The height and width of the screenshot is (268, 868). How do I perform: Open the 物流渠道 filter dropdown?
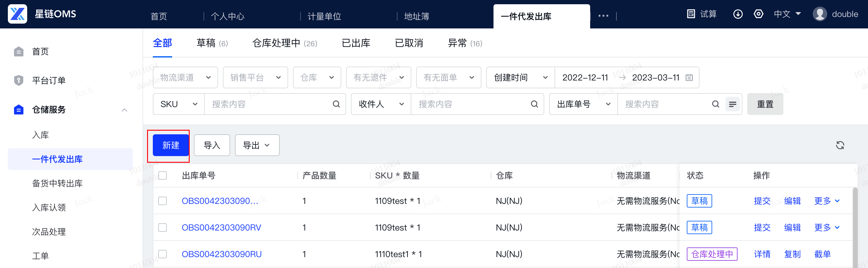point(185,78)
